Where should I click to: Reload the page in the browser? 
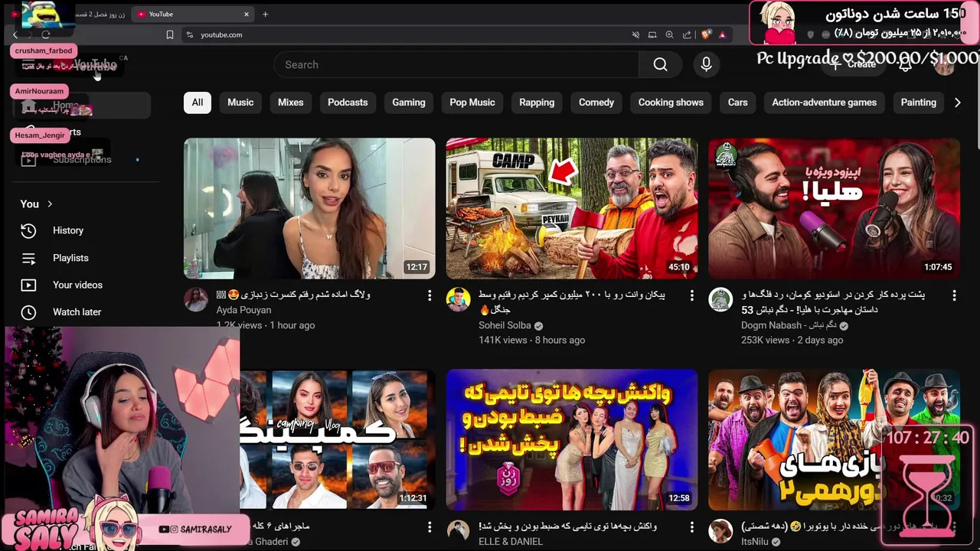pos(46,34)
